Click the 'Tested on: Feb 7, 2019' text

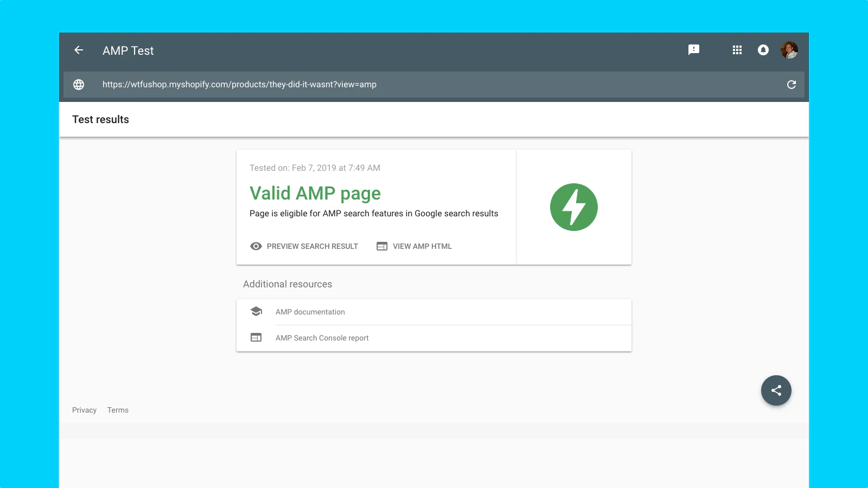click(x=315, y=168)
